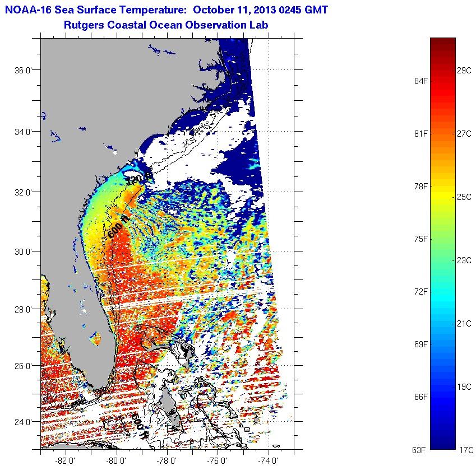Click the 29C colorbar label

pos(464,71)
